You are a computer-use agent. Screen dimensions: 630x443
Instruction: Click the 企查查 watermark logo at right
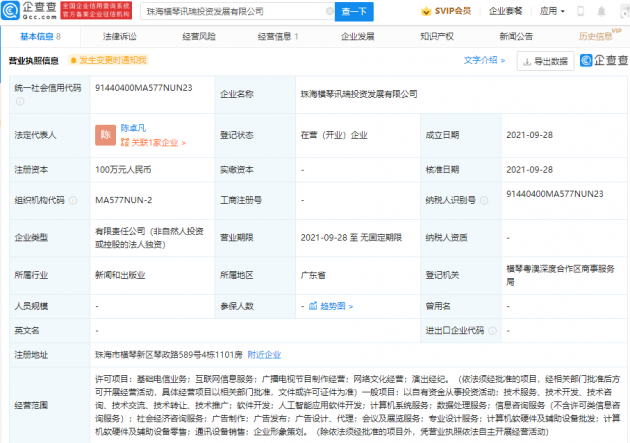pyautogui.click(x=604, y=61)
